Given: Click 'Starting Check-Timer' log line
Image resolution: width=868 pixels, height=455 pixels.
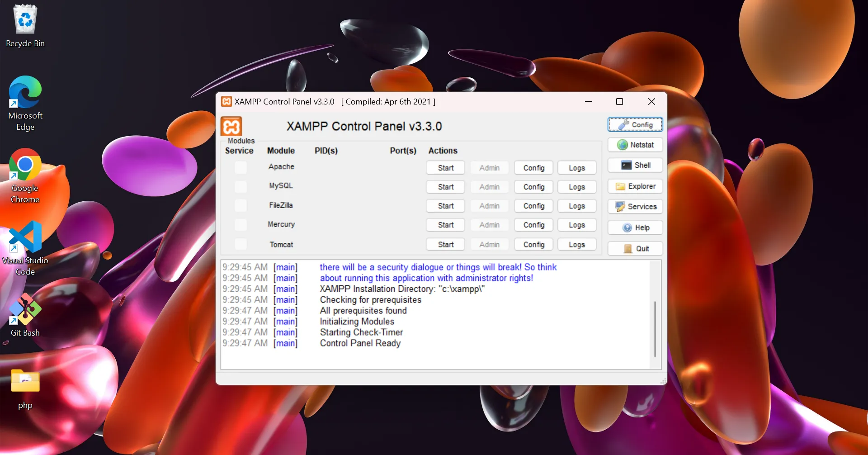Looking at the screenshot, I should 362,332.
